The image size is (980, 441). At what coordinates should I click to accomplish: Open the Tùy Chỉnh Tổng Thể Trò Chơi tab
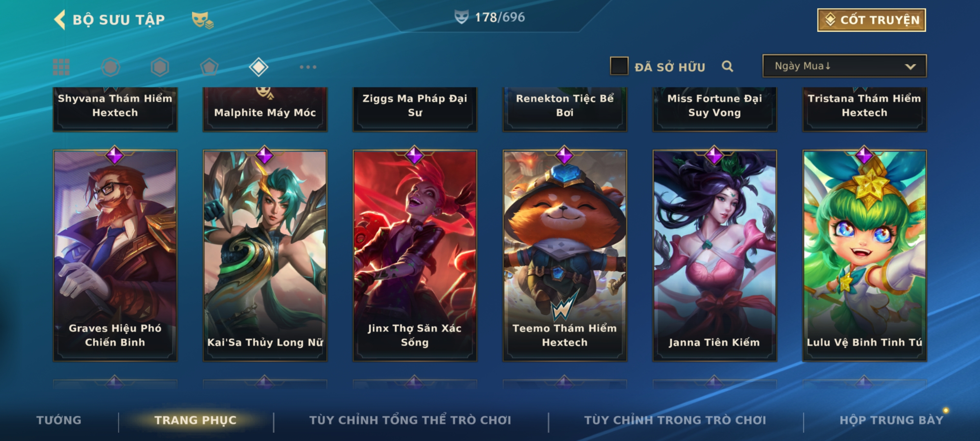point(410,420)
